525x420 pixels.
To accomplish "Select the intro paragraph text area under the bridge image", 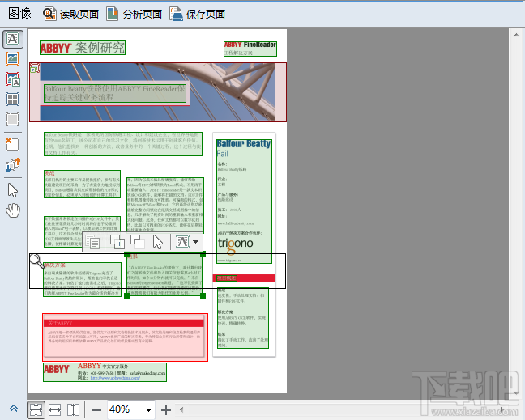I will [123, 144].
